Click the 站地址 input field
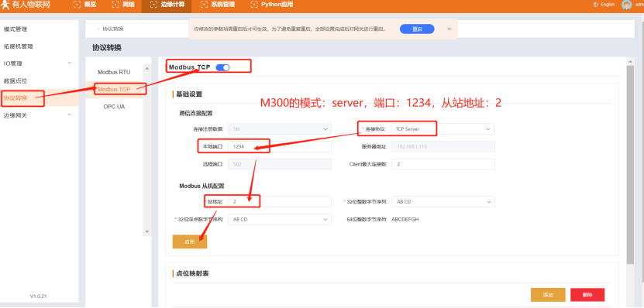The width and height of the screenshot is (644, 308). coord(280,202)
